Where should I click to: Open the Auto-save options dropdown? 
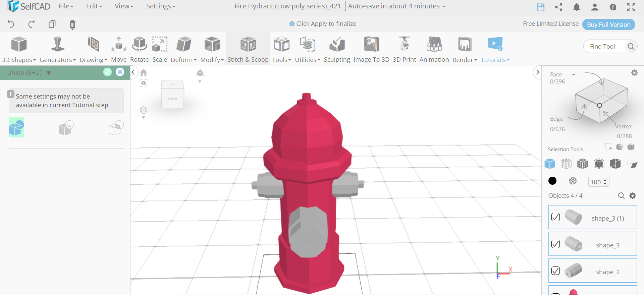point(444,6)
